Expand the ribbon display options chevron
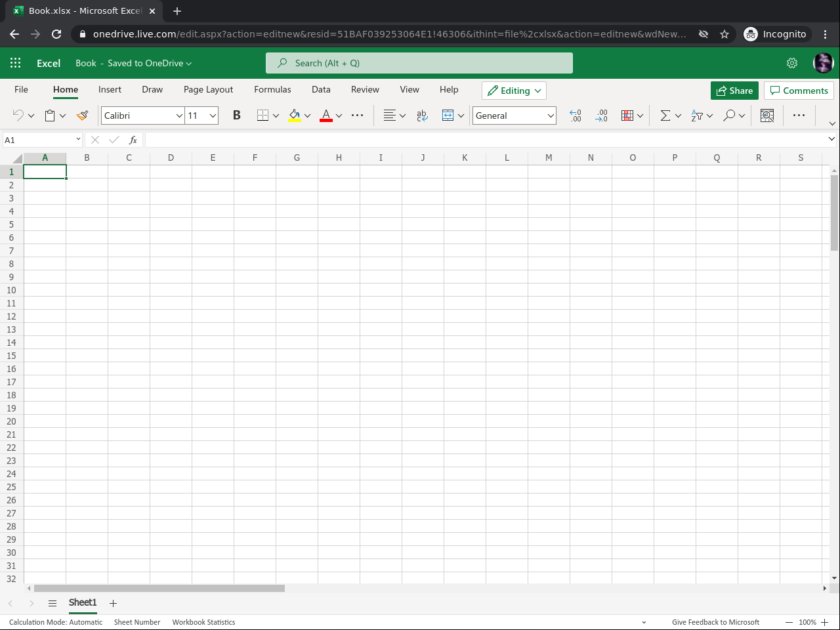 click(x=832, y=123)
